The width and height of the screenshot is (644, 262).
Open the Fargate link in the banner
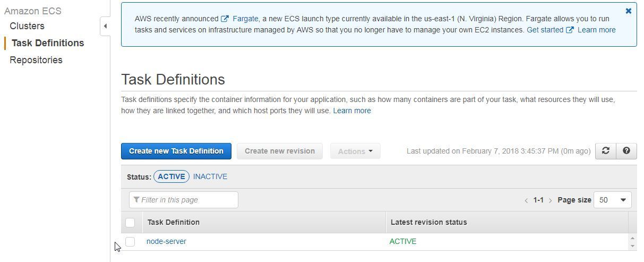(245, 19)
